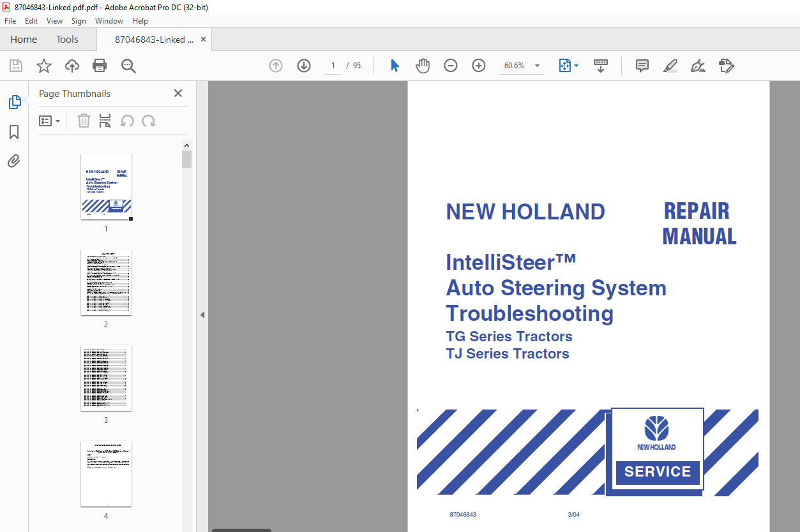This screenshot has width=800, height=532.
Task: Click 'TJ Series Tractors' text
Action: click(x=508, y=353)
